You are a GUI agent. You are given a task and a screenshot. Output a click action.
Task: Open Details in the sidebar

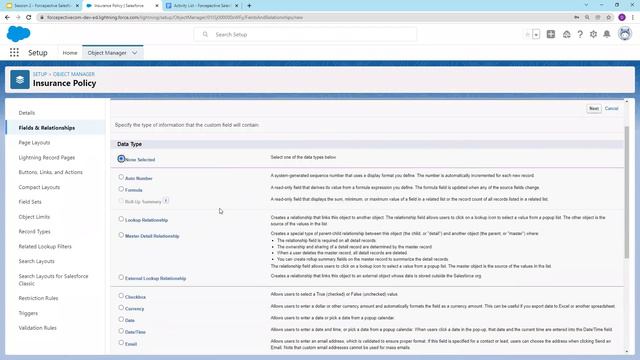[27, 113]
